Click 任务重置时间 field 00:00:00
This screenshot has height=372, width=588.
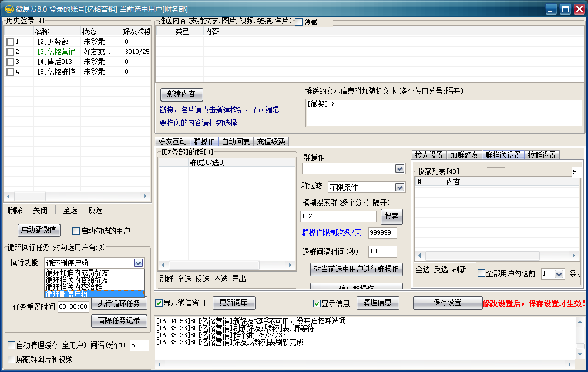[73, 306]
